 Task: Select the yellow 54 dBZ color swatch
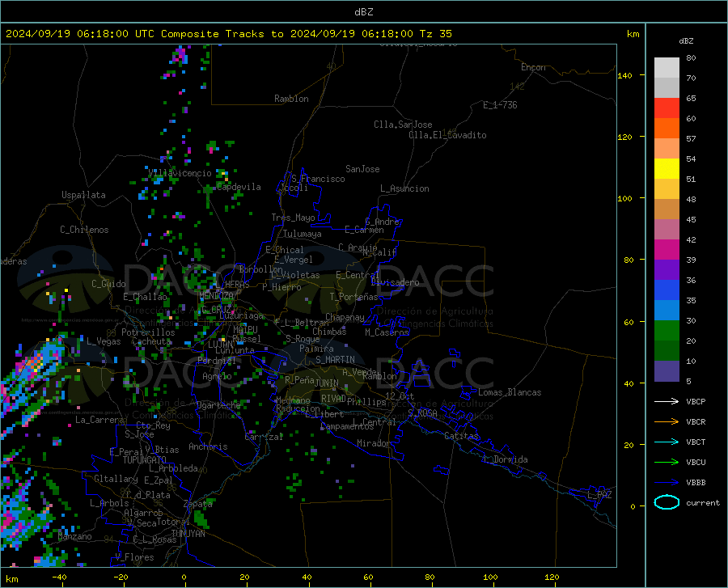coord(667,168)
